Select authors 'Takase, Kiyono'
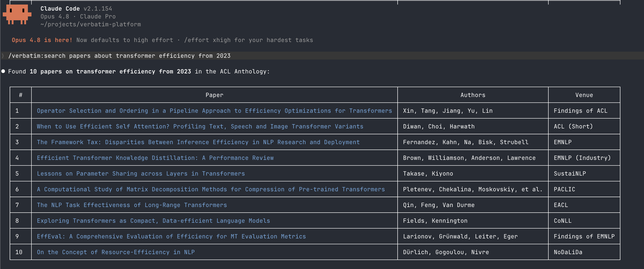644x269 pixels. click(x=428, y=174)
